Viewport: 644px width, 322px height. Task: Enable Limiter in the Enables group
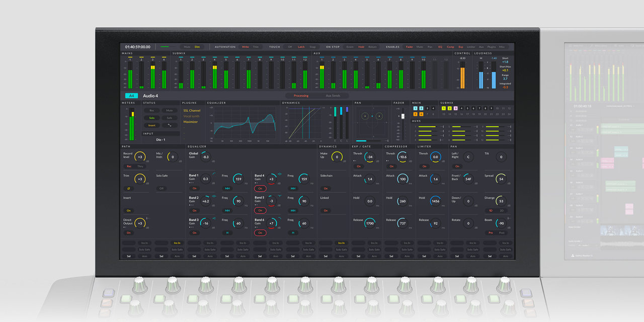pyautogui.click(x=471, y=47)
